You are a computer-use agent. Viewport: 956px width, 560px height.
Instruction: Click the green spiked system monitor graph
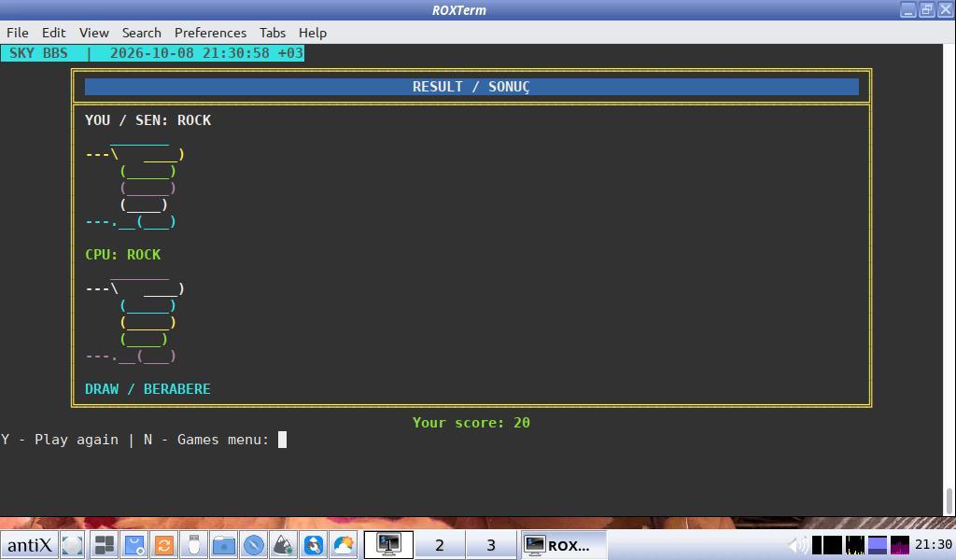pos(855,545)
